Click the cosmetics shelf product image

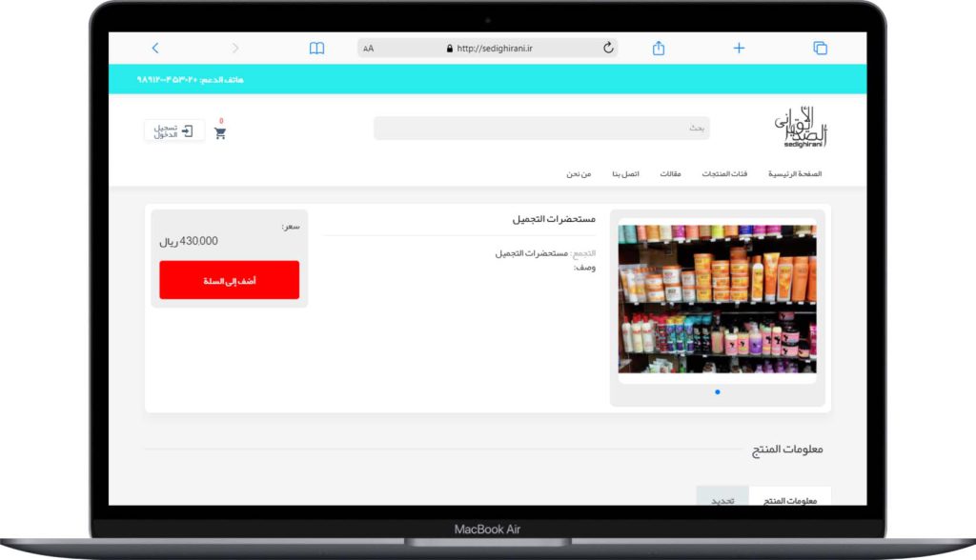click(x=717, y=299)
